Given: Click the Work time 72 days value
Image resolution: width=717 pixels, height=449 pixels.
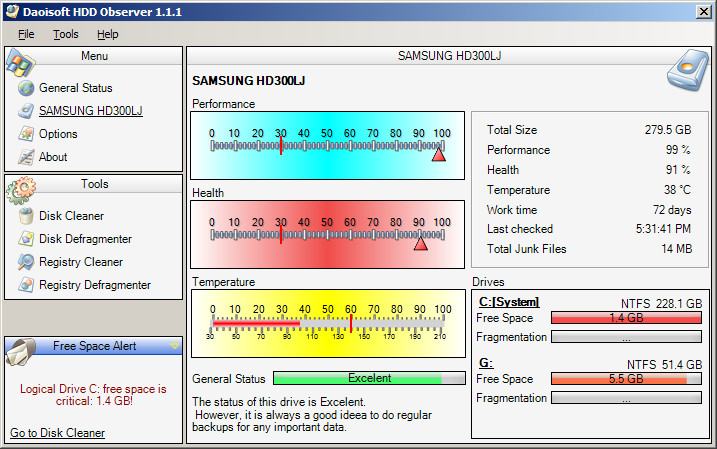Looking at the screenshot, I should pyautogui.click(x=672, y=210).
